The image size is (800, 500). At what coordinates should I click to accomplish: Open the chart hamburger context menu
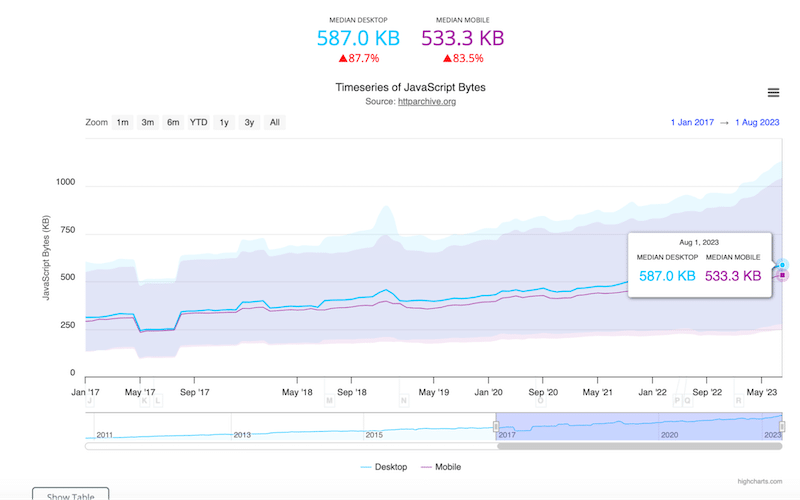click(773, 93)
